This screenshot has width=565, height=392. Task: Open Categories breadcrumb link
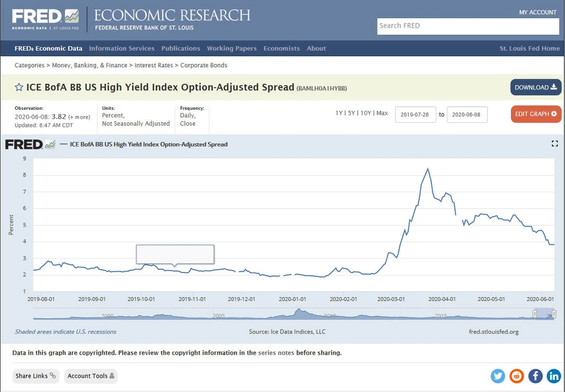click(x=30, y=65)
